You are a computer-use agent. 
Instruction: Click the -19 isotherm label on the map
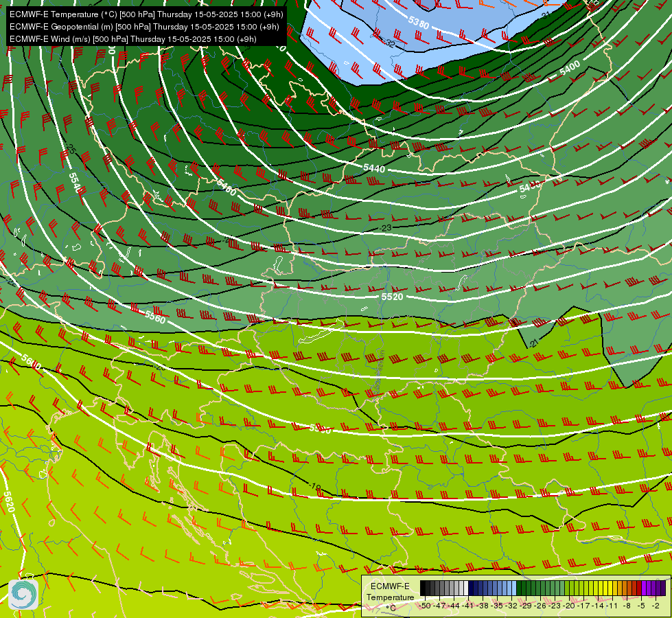315,487
